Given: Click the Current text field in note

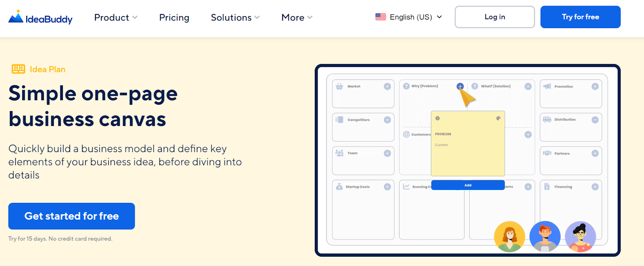Looking at the screenshot, I should point(441,145).
